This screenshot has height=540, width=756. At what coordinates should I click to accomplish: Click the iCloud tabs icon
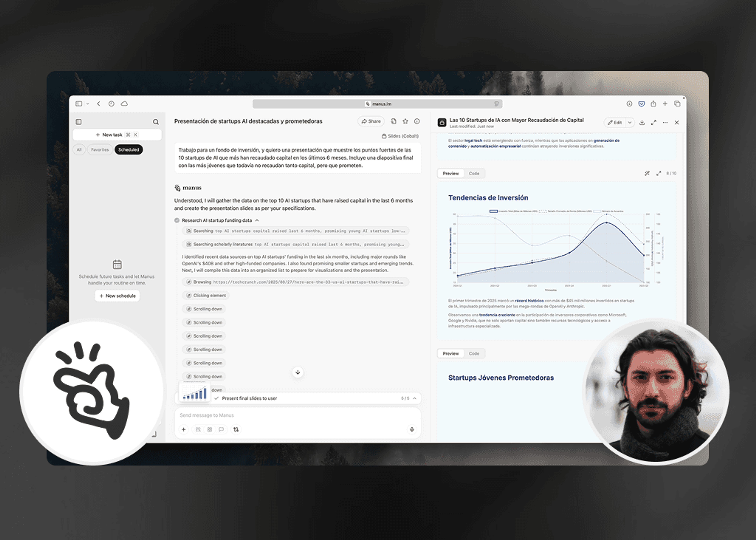pyautogui.click(x=124, y=104)
